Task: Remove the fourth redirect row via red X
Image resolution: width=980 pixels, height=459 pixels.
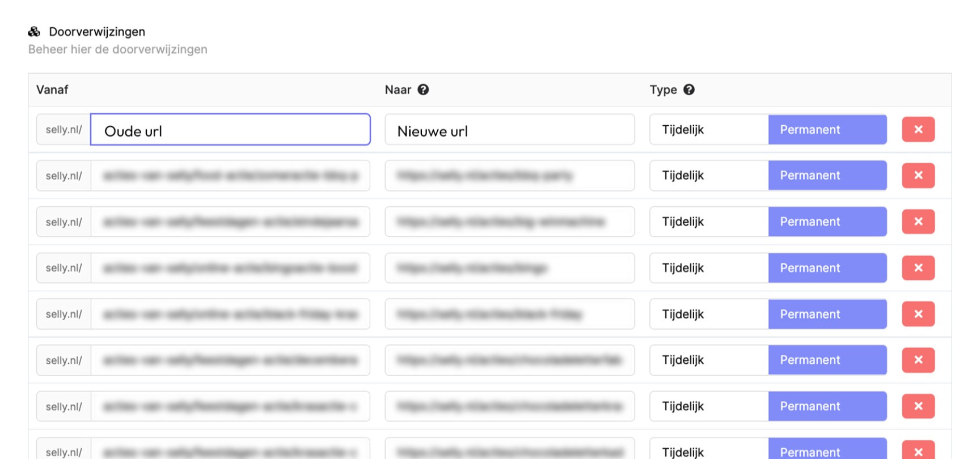Action: click(x=918, y=268)
